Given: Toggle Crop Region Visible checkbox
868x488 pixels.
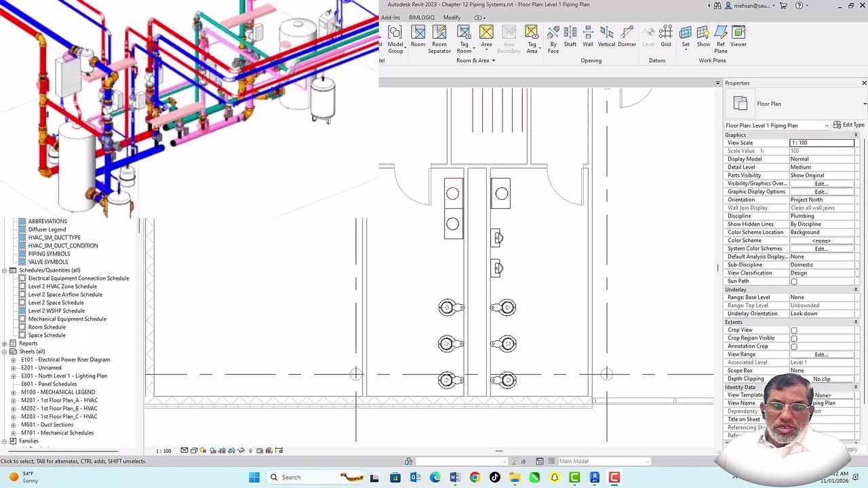Looking at the screenshot, I should [x=794, y=338].
